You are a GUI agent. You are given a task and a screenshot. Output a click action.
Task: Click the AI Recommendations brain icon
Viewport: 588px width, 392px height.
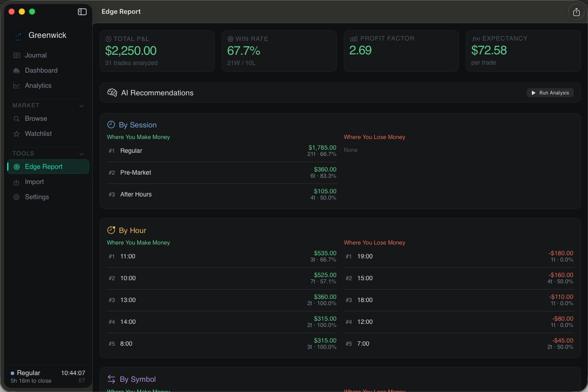point(112,93)
